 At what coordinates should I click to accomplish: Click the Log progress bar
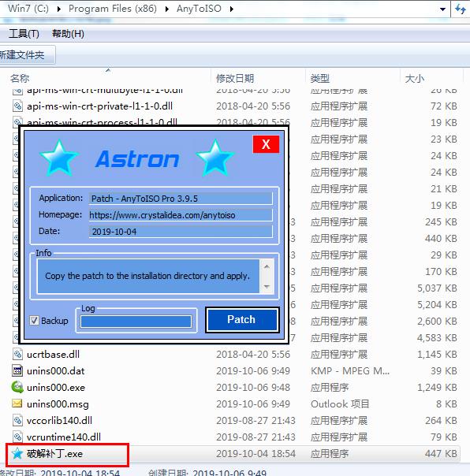pos(136,322)
